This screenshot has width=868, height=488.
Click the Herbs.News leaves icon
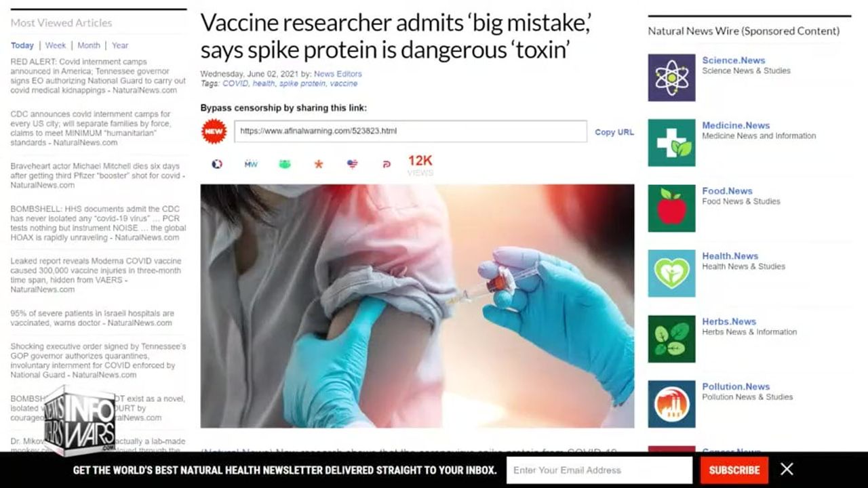[x=671, y=339]
